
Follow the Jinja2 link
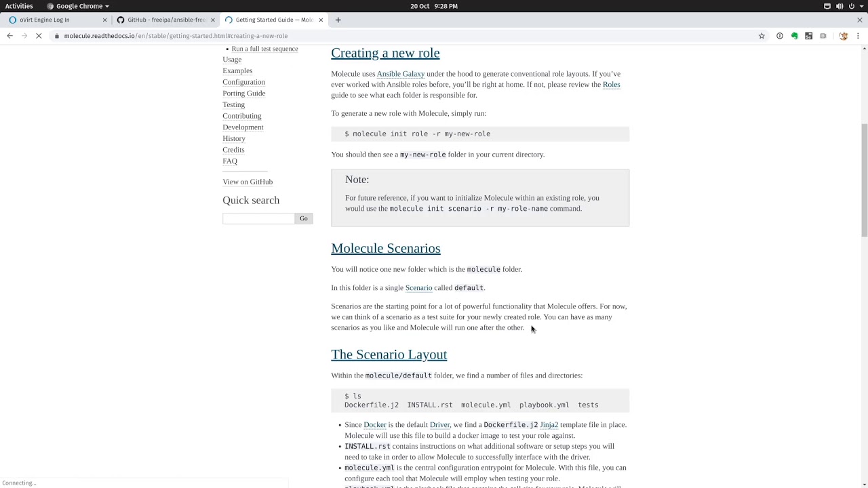[x=549, y=425]
